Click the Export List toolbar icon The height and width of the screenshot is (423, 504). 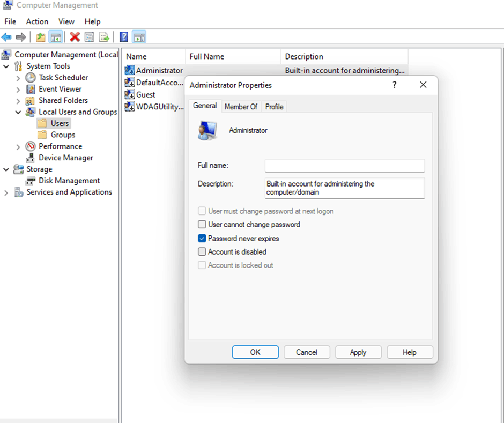click(104, 36)
